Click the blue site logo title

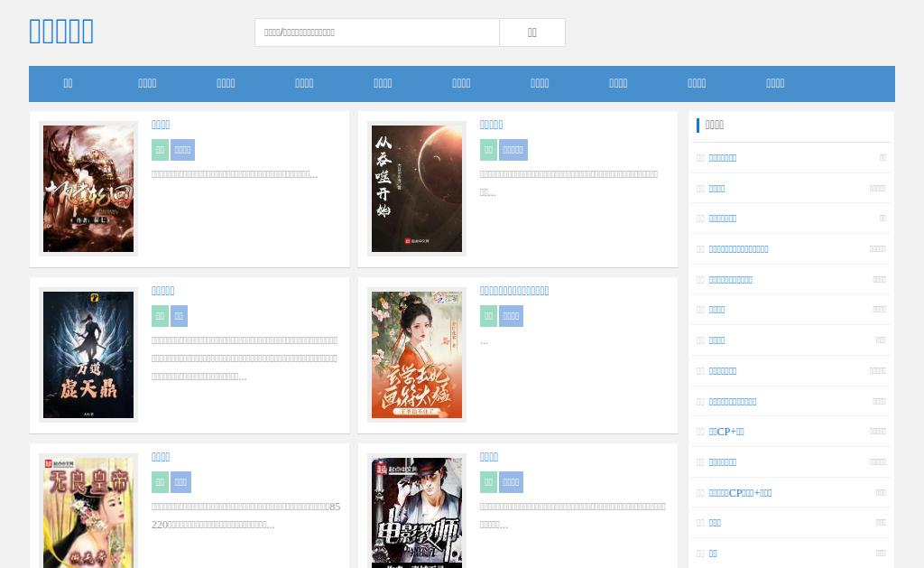pos(61,32)
